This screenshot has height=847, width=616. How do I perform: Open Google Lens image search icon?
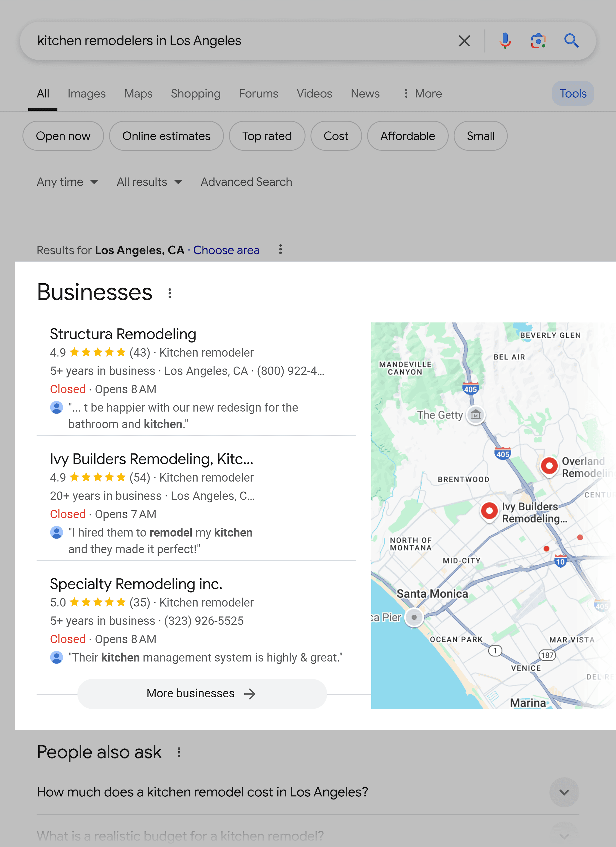pyautogui.click(x=538, y=41)
